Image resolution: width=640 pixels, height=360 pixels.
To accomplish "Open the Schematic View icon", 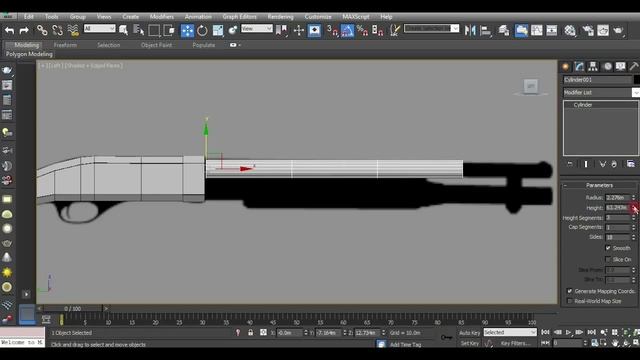I will pos(552,30).
